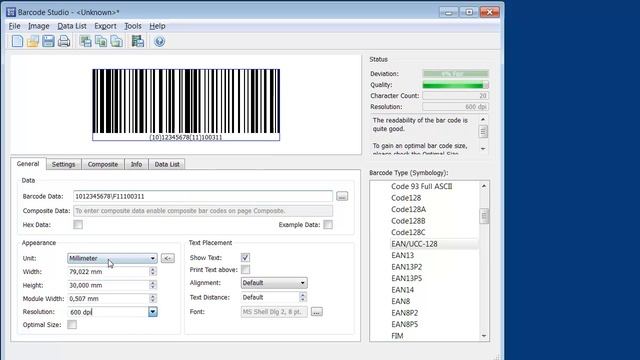Image resolution: width=640 pixels, height=360 pixels.
Task: Select EAN8 barcode type
Action: click(x=400, y=301)
